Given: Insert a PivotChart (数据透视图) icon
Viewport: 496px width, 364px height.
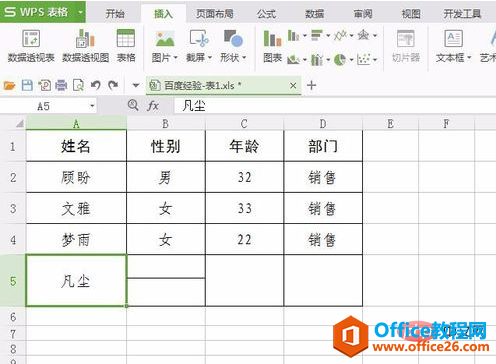Looking at the screenshot, I should (85, 39).
